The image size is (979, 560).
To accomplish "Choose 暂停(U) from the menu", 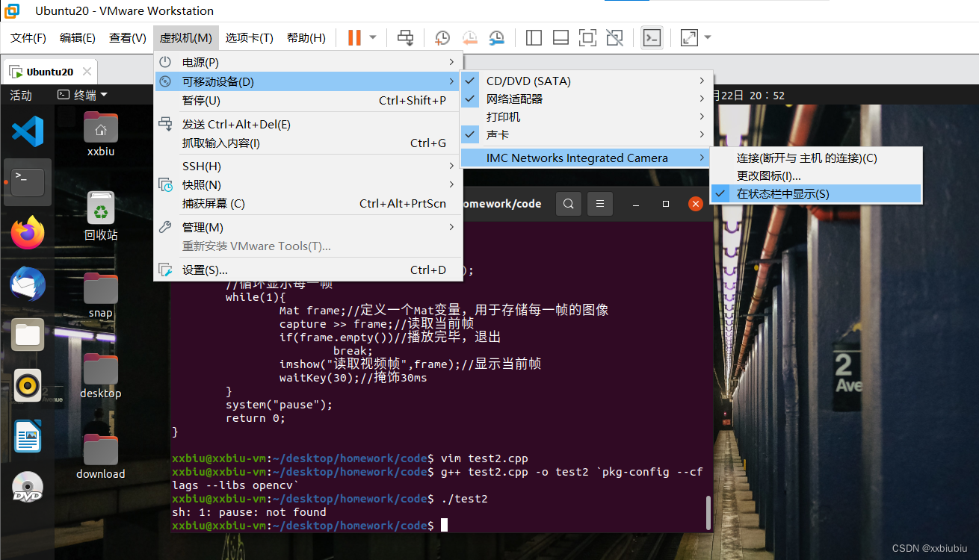I will coord(309,100).
